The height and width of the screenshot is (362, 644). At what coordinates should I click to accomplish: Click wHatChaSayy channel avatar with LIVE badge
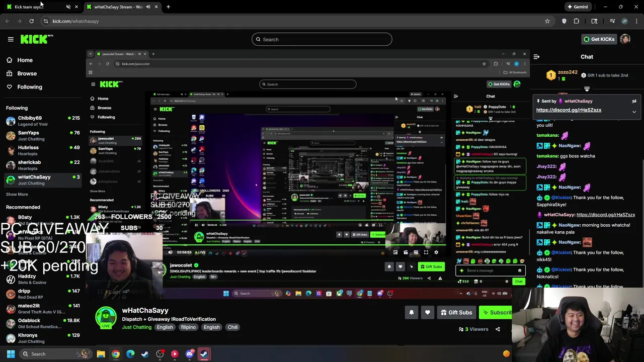pos(106,318)
